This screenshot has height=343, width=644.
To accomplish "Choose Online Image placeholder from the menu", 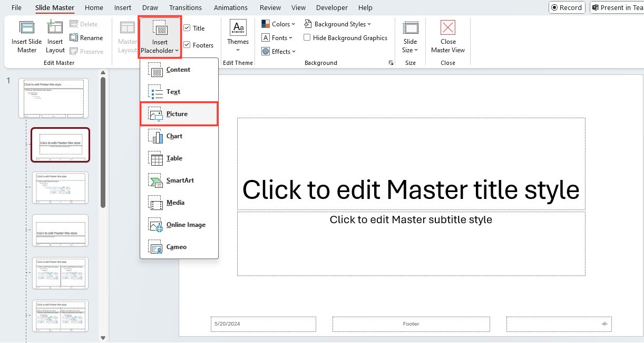I will [x=179, y=225].
